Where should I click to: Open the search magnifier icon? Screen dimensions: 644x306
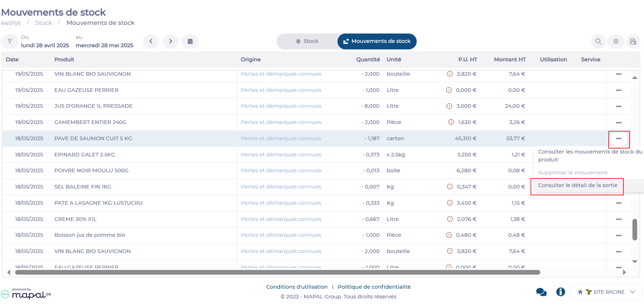(x=598, y=41)
